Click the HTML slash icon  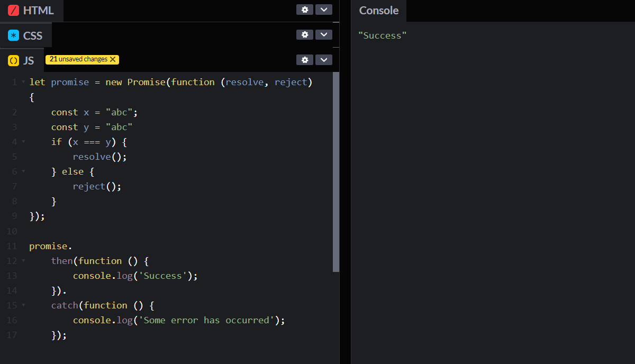coord(14,10)
